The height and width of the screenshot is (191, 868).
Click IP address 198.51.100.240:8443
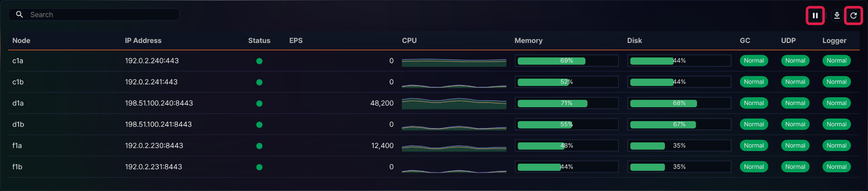pyautogui.click(x=159, y=103)
